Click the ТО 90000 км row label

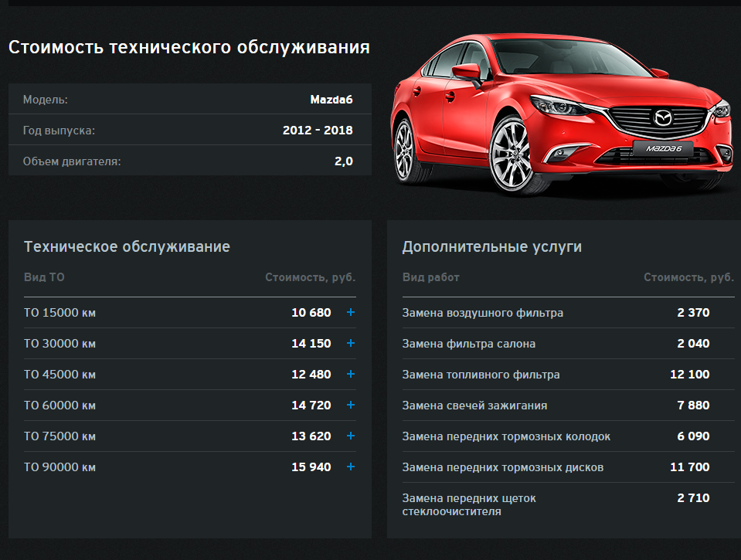coord(60,467)
